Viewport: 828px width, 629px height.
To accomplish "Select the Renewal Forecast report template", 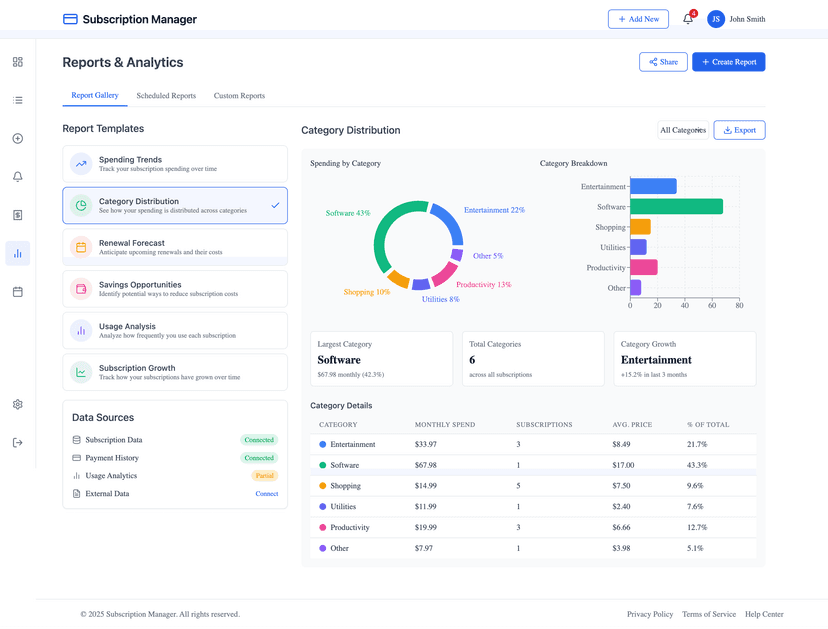I will (175, 247).
